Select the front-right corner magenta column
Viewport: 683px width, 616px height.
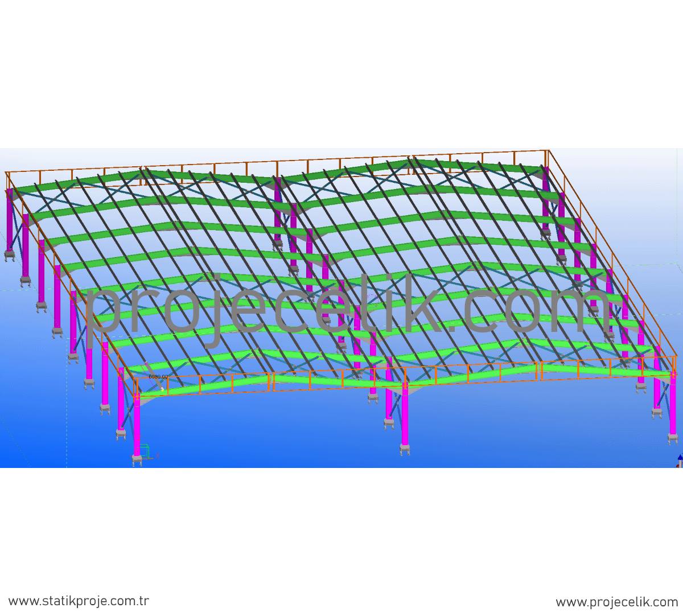[674, 405]
